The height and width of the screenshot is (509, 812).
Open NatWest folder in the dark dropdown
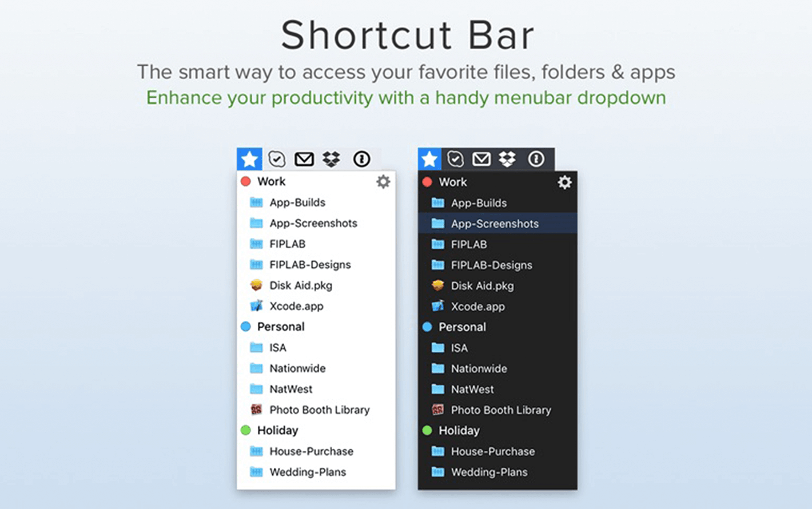coord(497,389)
